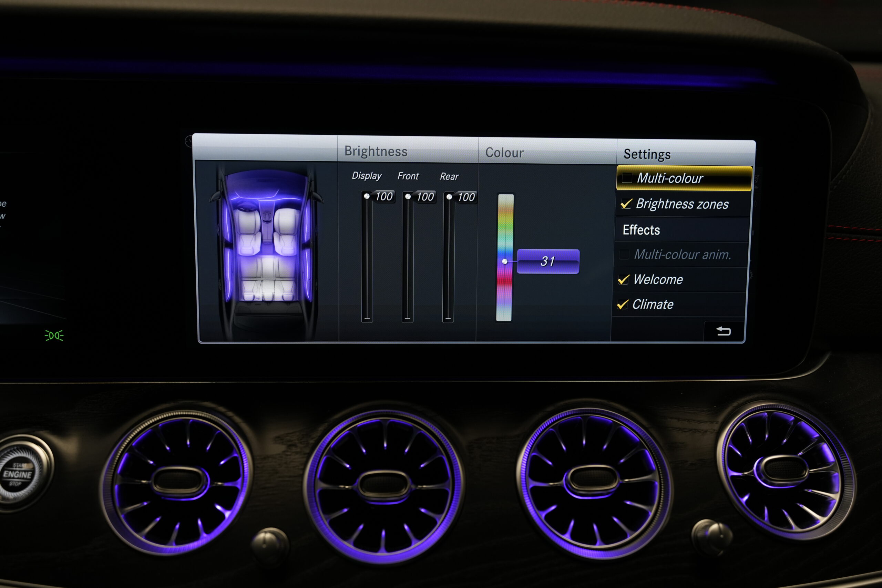882x588 pixels.
Task: Select the Effects section heading
Action: click(x=641, y=229)
